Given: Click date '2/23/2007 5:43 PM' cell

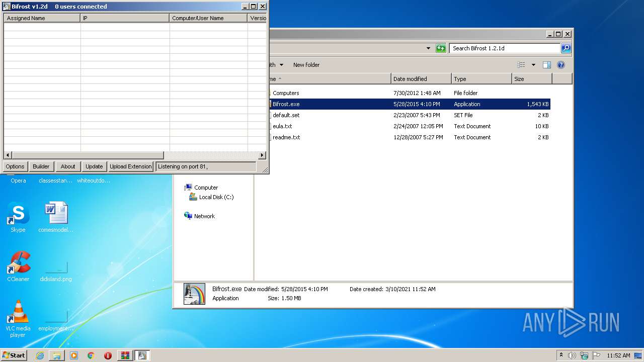Looking at the screenshot, I should click(417, 115).
